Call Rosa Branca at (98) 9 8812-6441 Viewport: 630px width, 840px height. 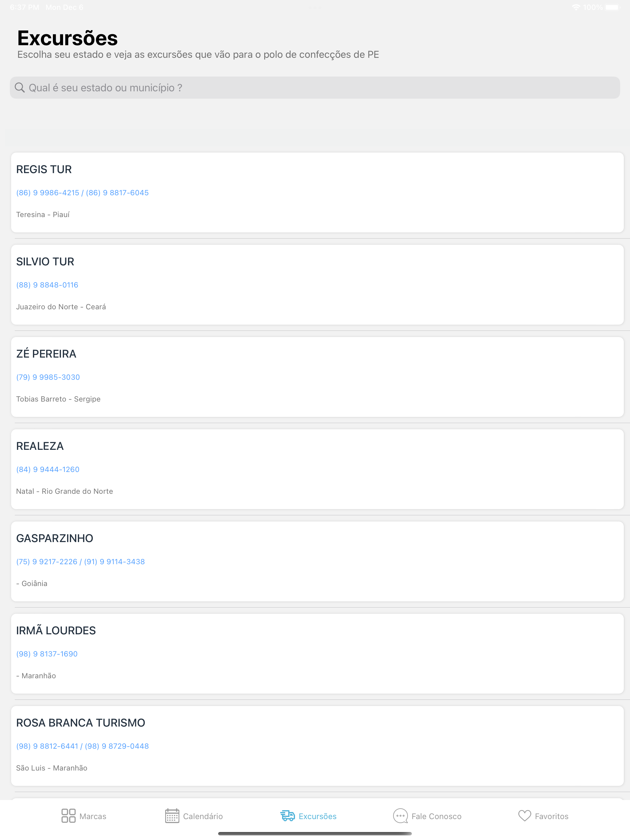[x=47, y=746]
